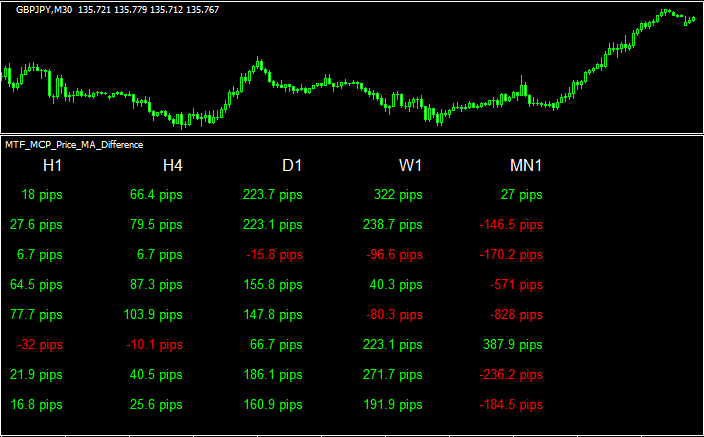The width and height of the screenshot is (704, 437).
Task: Select the D1 column header
Action: [x=292, y=165]
